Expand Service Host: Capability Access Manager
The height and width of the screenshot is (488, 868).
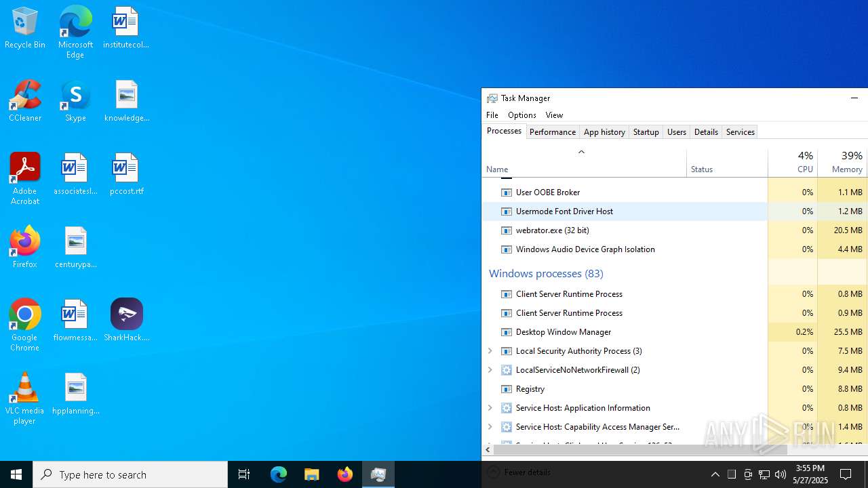490,427
